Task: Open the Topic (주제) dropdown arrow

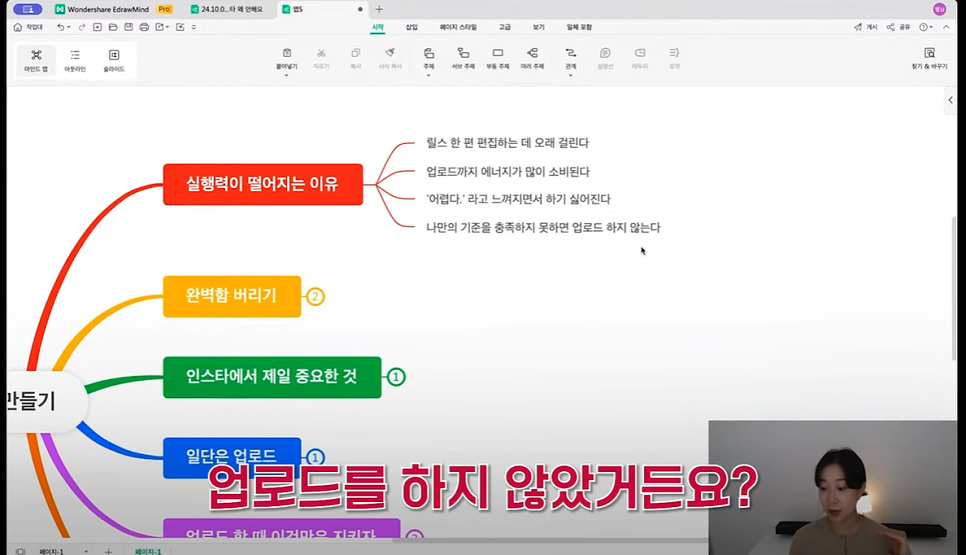Action: [x=429, y=75]
